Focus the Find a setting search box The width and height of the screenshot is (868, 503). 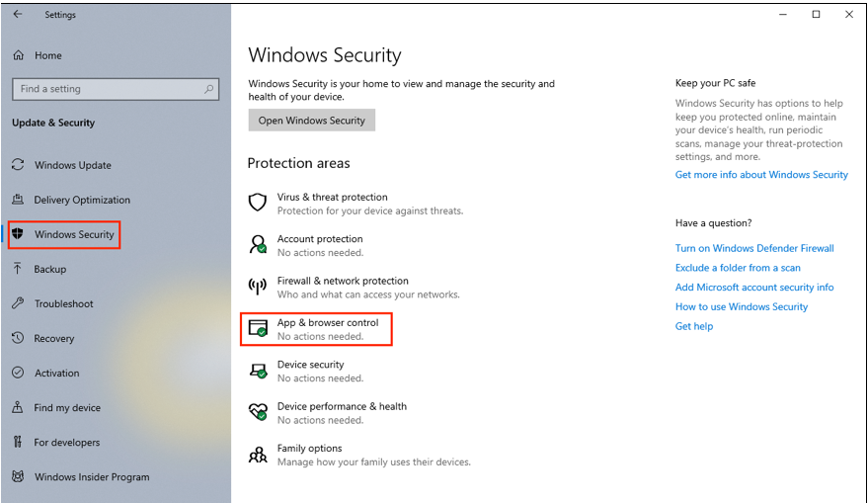pyautogui.click(x=116, y=89)
